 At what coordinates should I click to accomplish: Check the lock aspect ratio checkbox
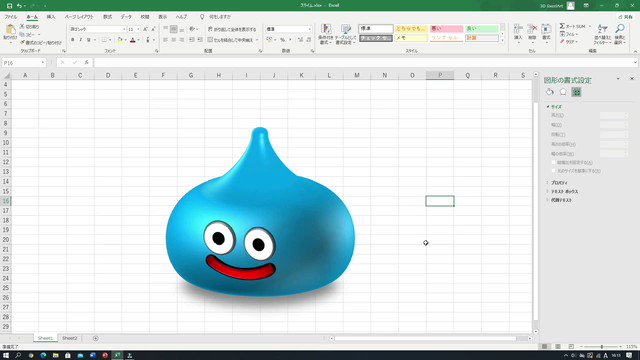click(x=554, y=162)
